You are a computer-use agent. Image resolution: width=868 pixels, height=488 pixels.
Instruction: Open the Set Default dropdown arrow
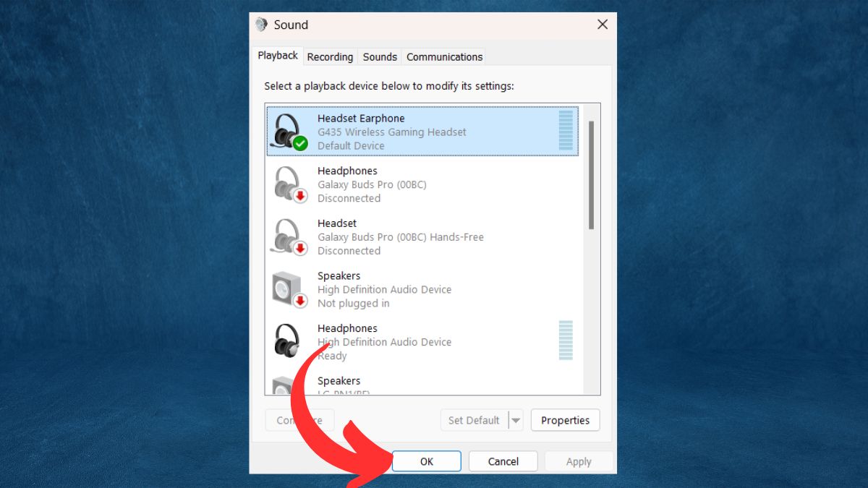[x=515, y=420]
